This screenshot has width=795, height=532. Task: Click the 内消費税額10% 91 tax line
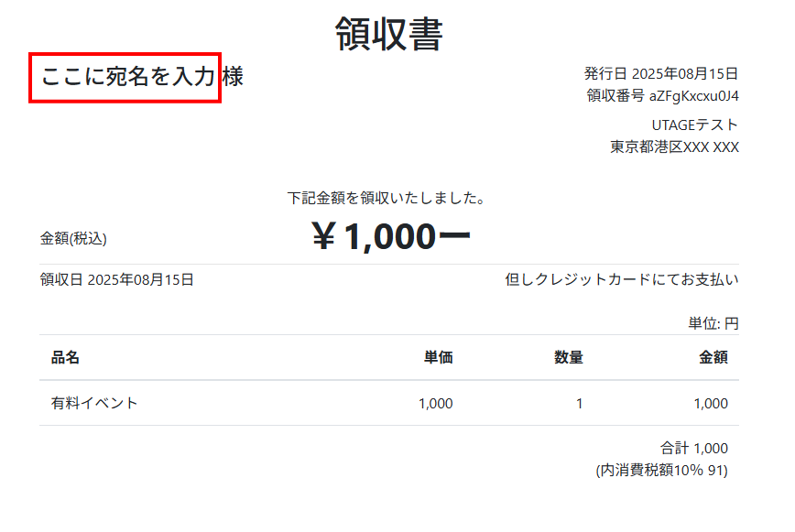point(661,470)
